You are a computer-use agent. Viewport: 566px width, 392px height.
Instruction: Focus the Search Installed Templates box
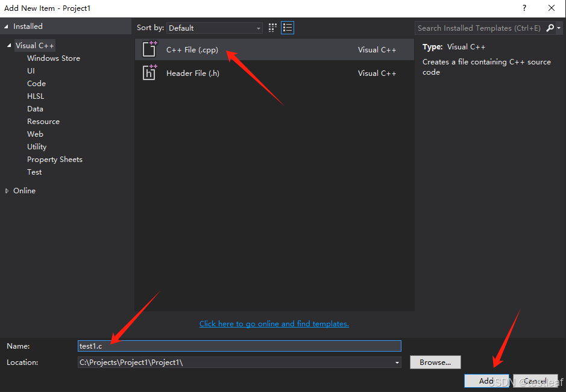click(x=476, y=28)
